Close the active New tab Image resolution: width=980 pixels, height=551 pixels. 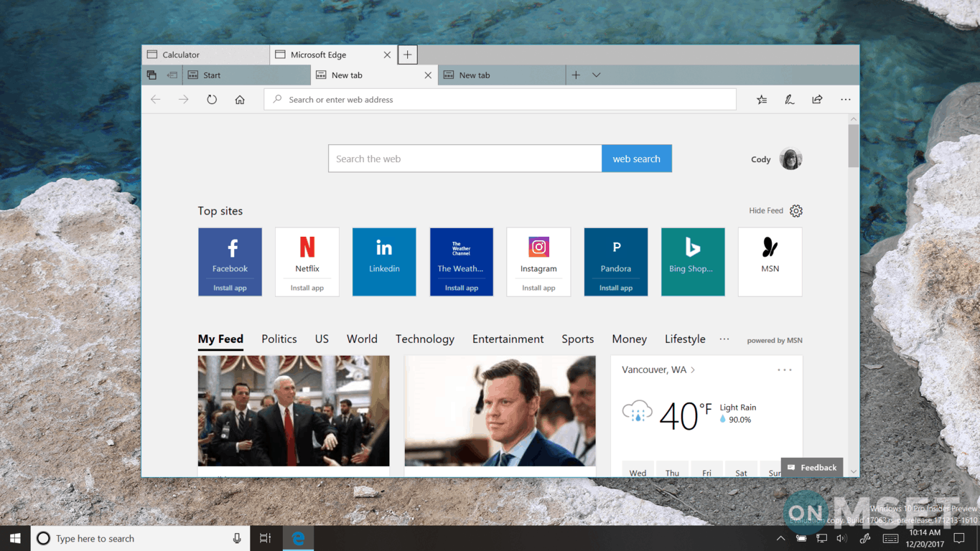tap(428, 75)
